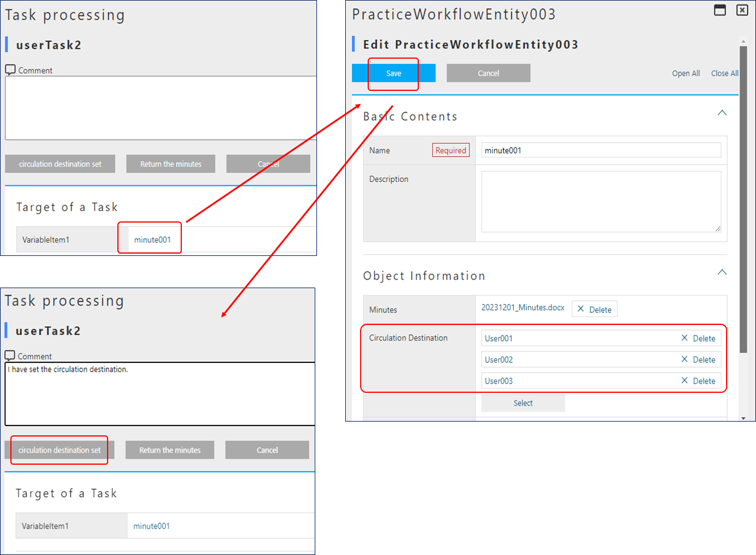Click 'Return the minutes' in the upper task panel
Image resolution: width=756 pixels, height=555 pixels.
coord(171,164)
